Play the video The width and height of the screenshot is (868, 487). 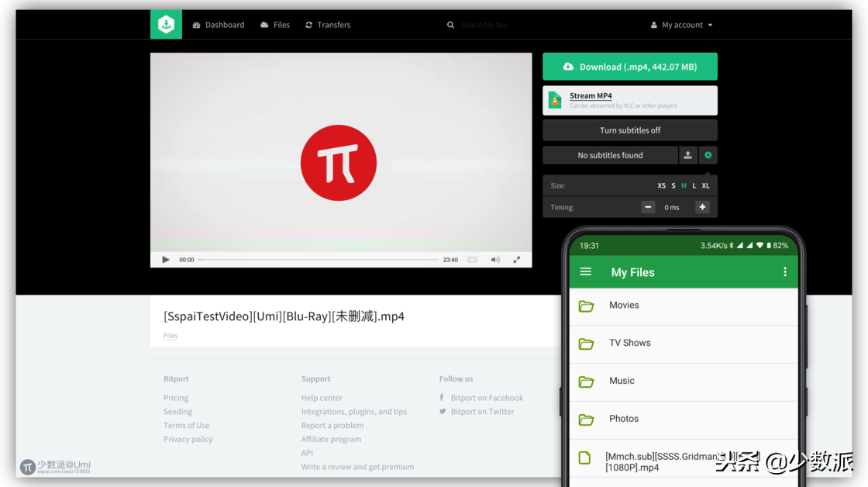click(166, 259)
